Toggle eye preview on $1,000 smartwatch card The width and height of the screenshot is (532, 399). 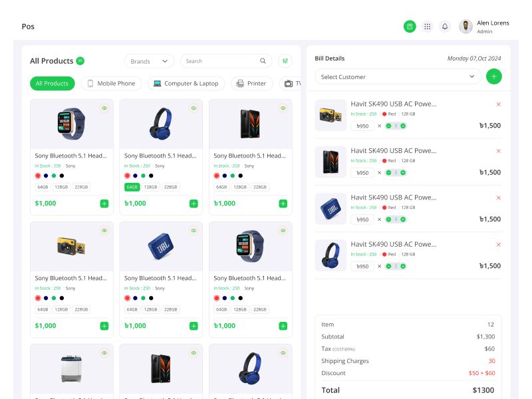[104, 108]
